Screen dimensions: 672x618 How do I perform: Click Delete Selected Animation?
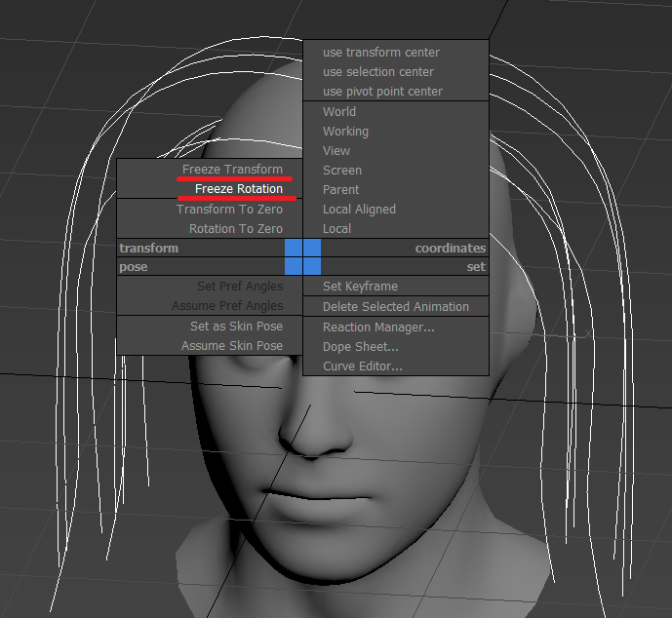click(x=395, y=307)
